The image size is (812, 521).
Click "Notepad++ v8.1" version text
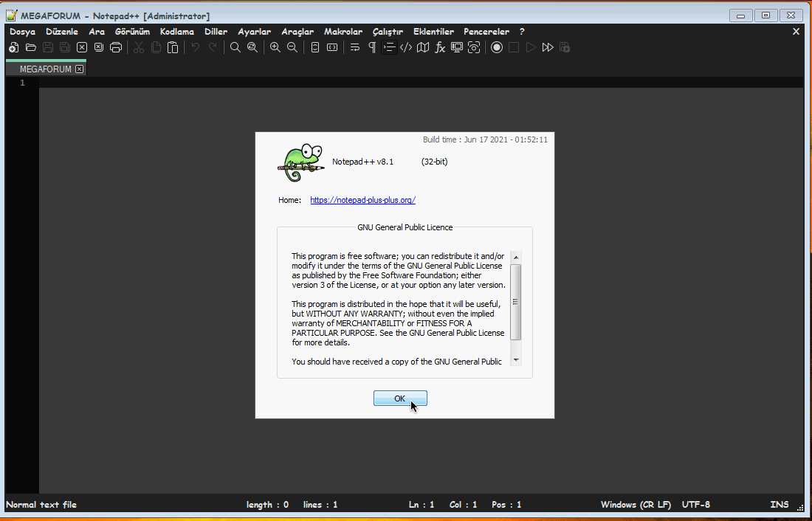click(362, 162)
